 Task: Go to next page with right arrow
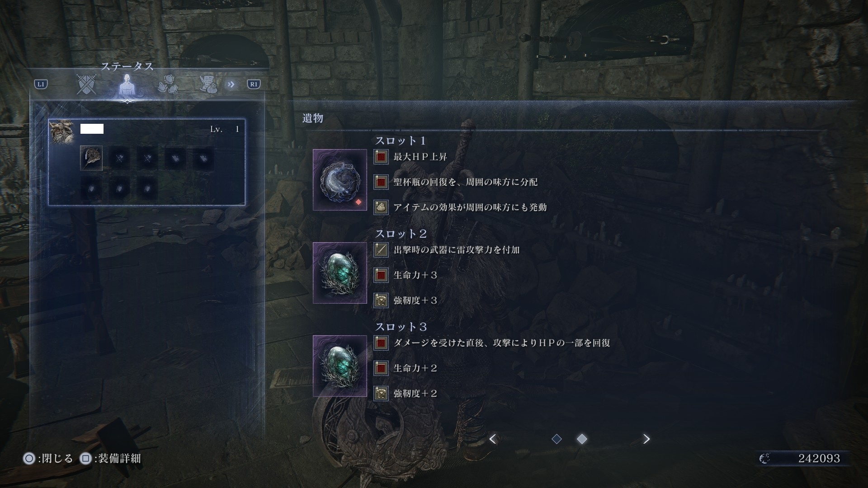tap(646, 439)
